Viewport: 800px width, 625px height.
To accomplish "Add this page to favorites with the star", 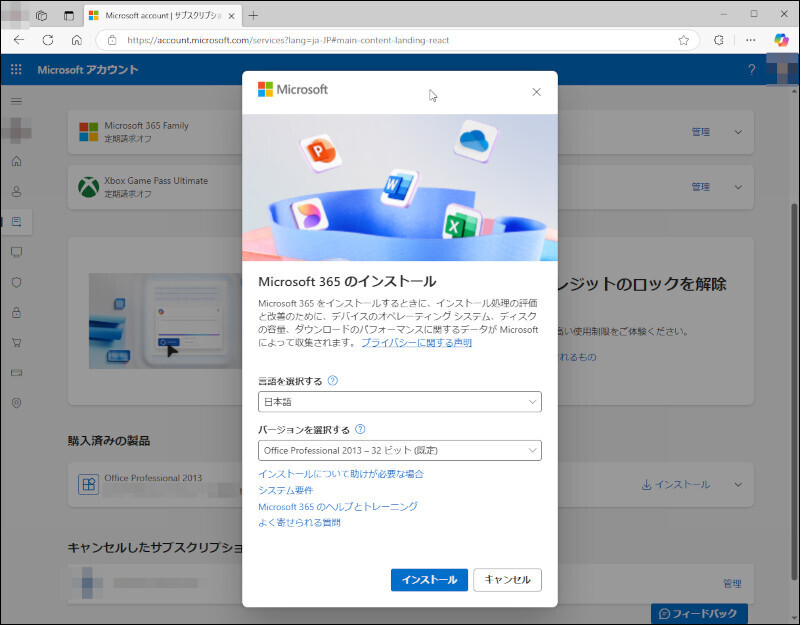I will (684, 40).
